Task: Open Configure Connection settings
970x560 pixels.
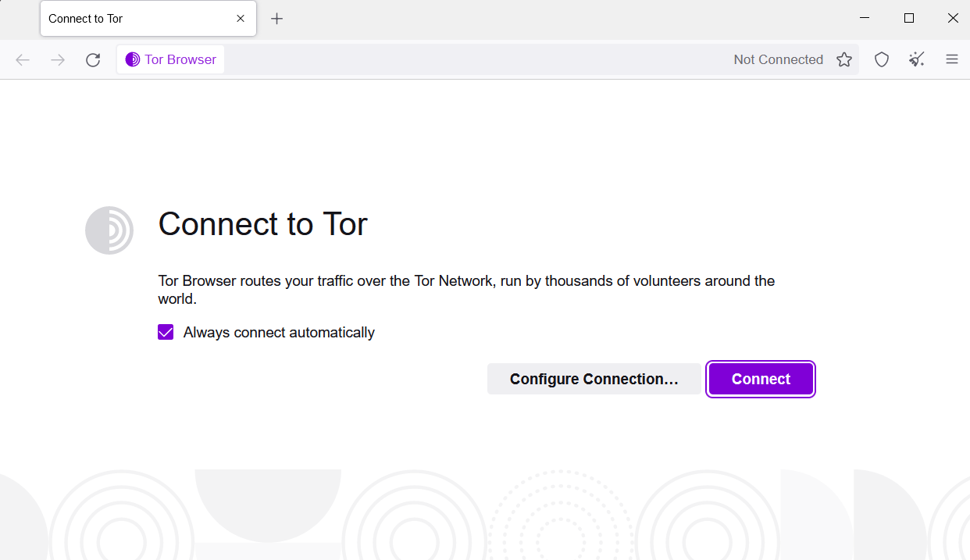Action: pyautogui.click(x=594, y=379)
